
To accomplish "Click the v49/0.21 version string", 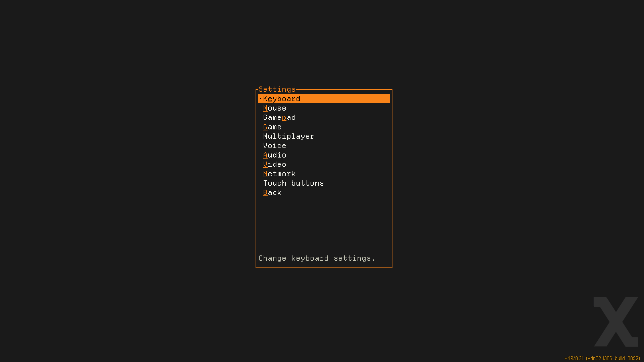I will tap(574, 358).
